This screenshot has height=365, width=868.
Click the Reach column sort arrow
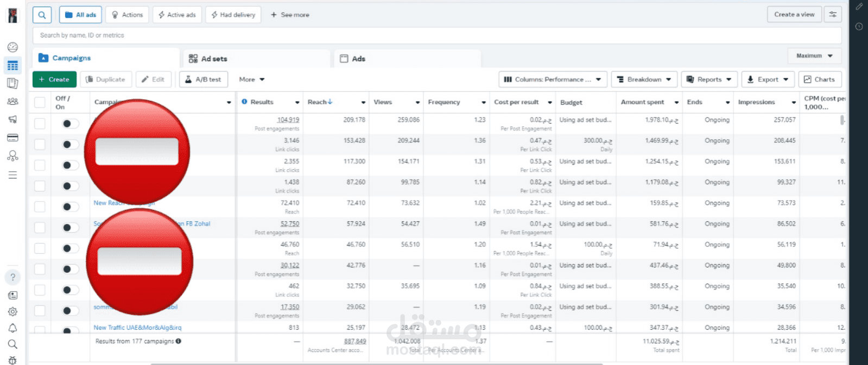pos(330,102)
